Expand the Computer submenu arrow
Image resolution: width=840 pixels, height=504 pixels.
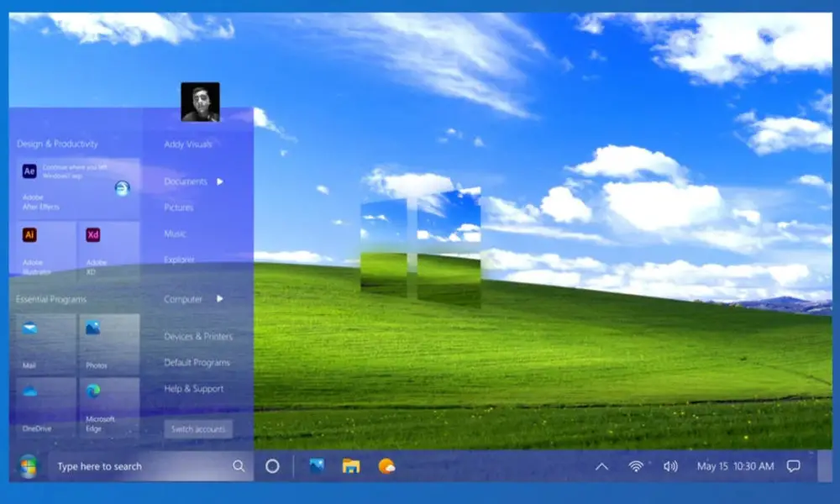[x=219, y=299]
